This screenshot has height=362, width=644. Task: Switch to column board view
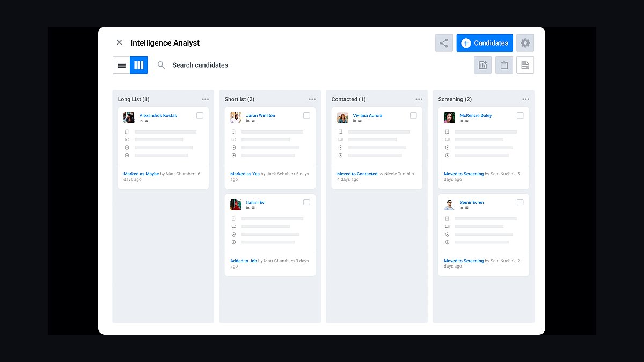coord(139,65)
